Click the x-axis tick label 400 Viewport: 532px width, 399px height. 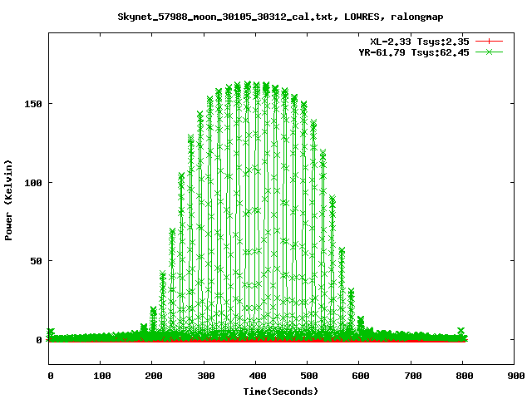tap(257, 376)
